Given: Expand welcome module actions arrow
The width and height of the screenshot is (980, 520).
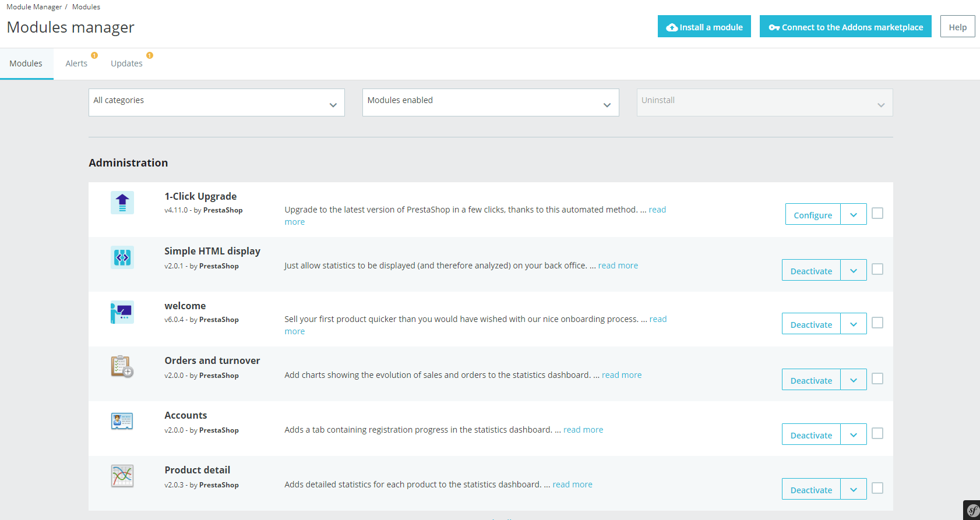Looking at the screenshot, I should (854, 324).
